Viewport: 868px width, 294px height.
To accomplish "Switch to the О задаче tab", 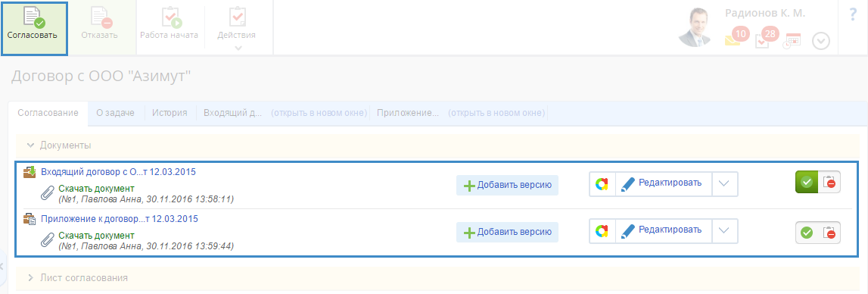I will (115, 113).
